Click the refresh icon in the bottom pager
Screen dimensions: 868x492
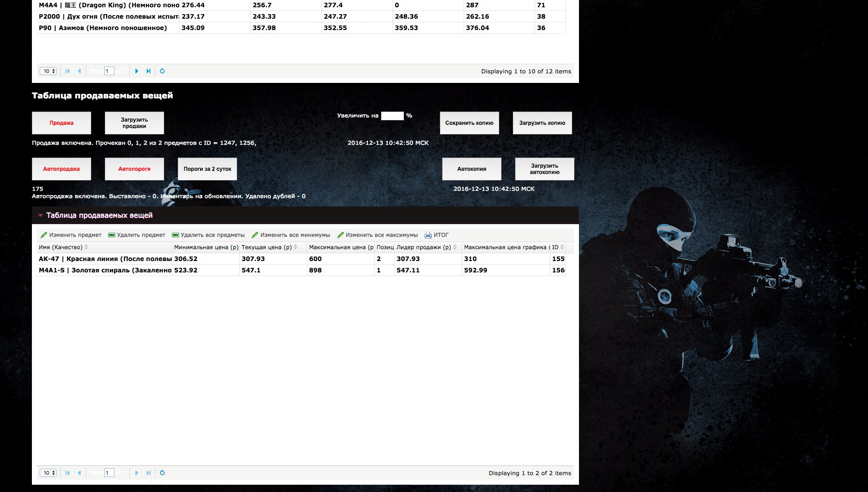coord(162,473)
